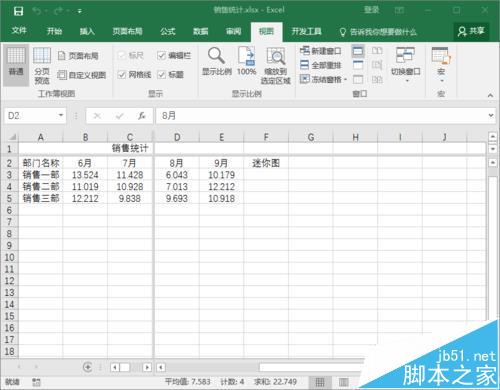Collapse the ribbon with the chevron

tap(490, 95)
